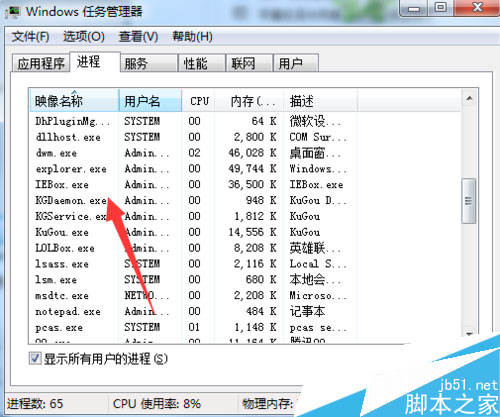Sort by 描述 column header
Screen dimensions: 500x417
320,101
